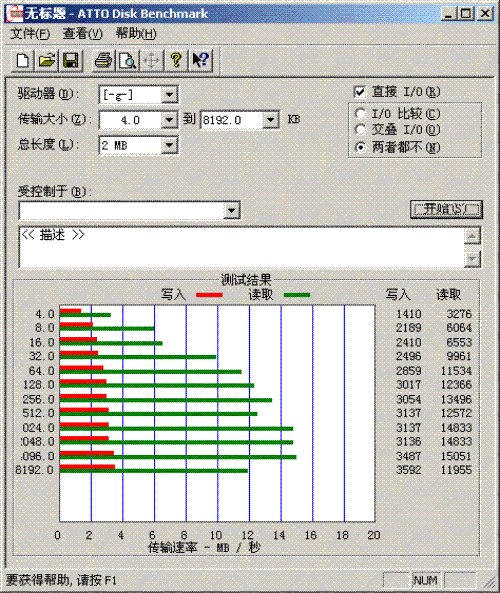Click the ATTO app icon in title bar

[x=14, y=14]
